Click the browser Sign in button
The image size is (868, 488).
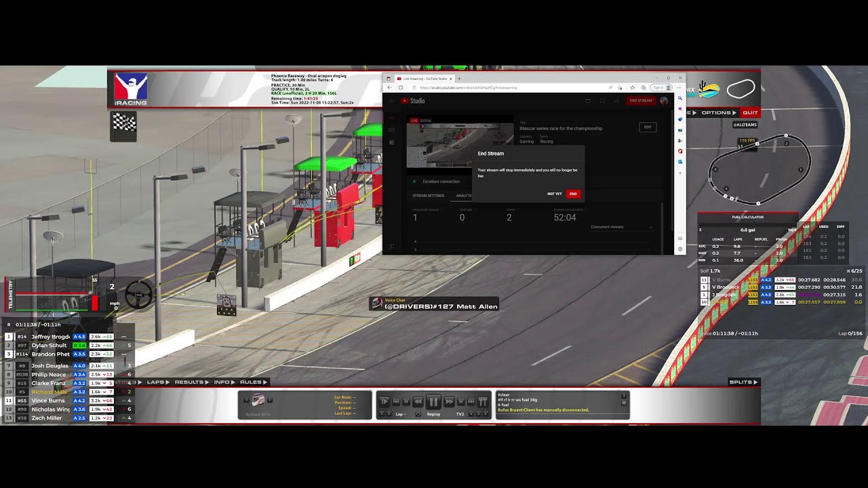(661, 87)
